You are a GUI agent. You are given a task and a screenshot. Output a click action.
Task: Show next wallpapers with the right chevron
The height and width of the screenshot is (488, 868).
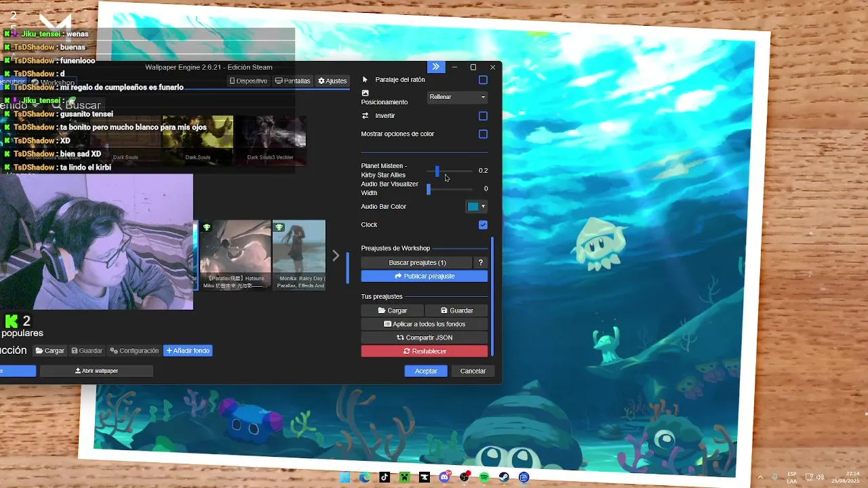pyautogui.click(x=335, y=256)
